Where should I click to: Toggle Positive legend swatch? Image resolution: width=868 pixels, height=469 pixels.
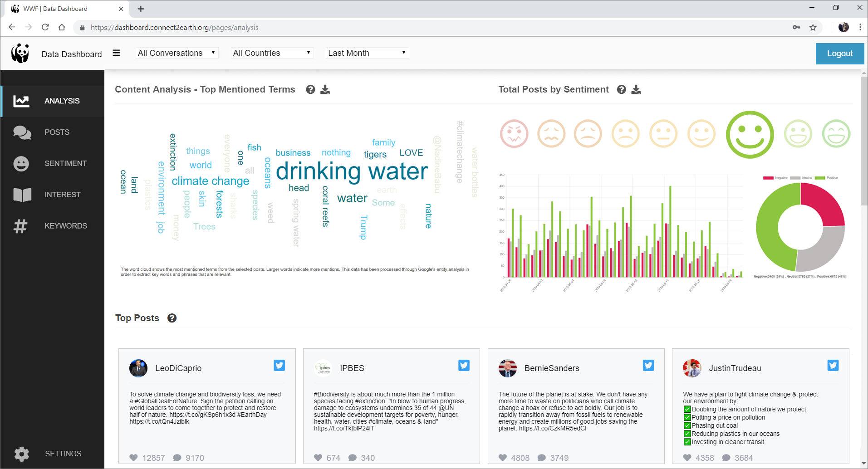click(x=820, y=178)
